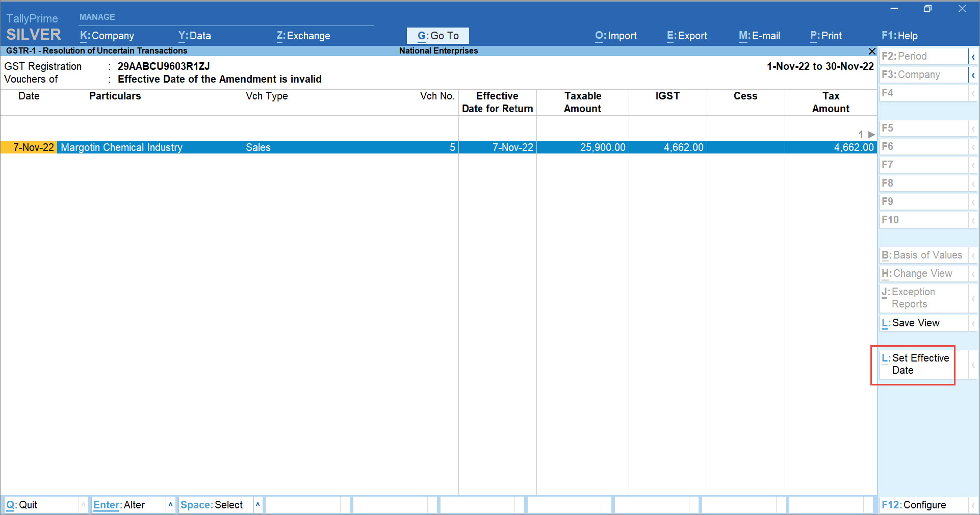Open the P: Print menu
Screen dimensions: 980x515
(826, 36)
